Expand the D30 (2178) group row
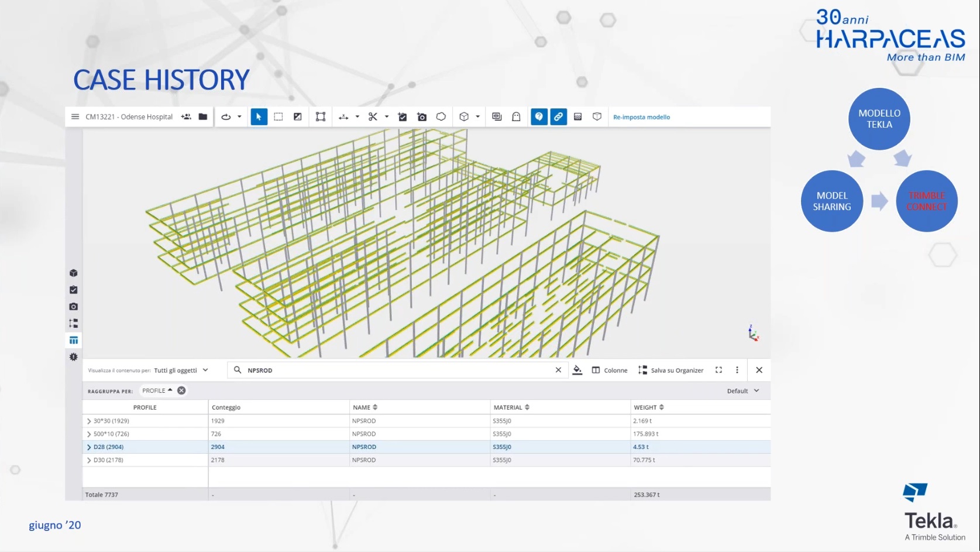Screen dimensions: 980x552 pyautogui.click(x=89, y=460)
